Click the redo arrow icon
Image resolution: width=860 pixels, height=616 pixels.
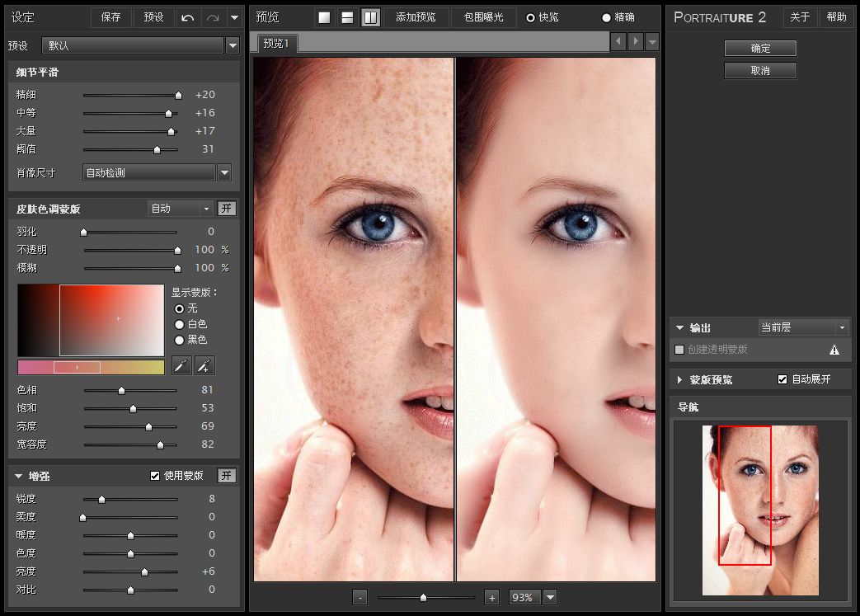(x=213, y=17)
